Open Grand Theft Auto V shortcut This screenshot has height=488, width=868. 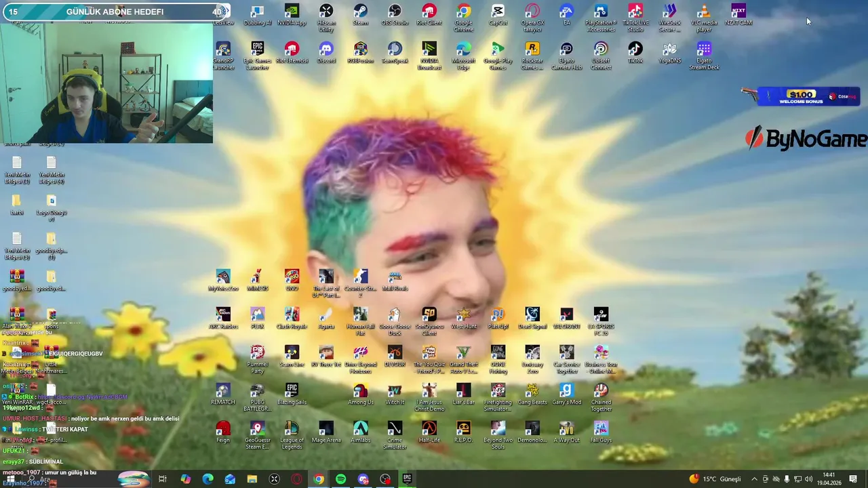[x=464, y=359]
